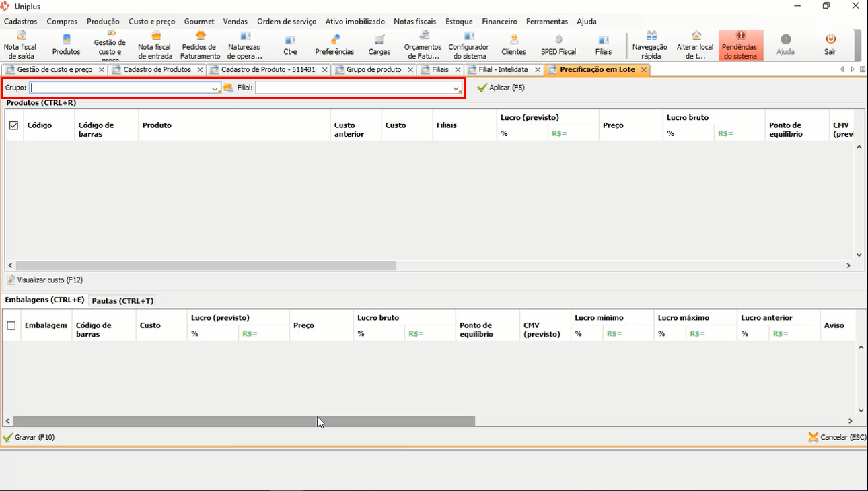The width and height of the screenshot is (868, 491).
Task: Open Configurador do sistema toolbar icon
Action: tap(469, 45)
